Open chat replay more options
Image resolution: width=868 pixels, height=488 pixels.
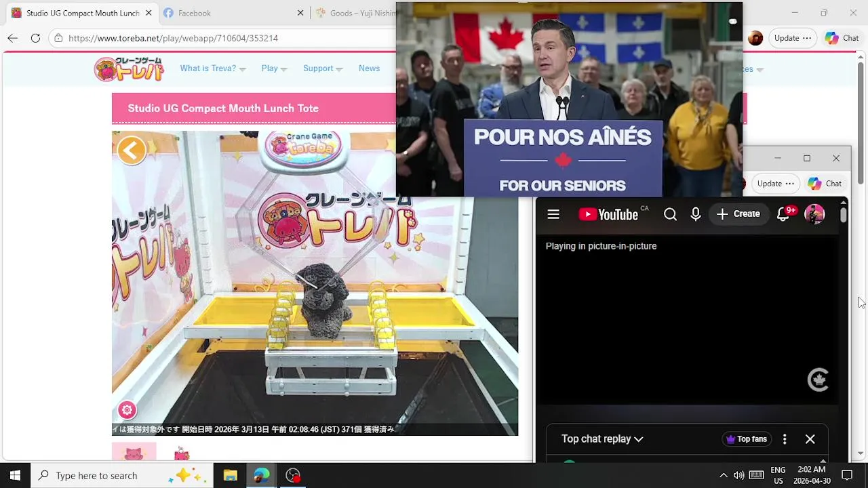785,439
